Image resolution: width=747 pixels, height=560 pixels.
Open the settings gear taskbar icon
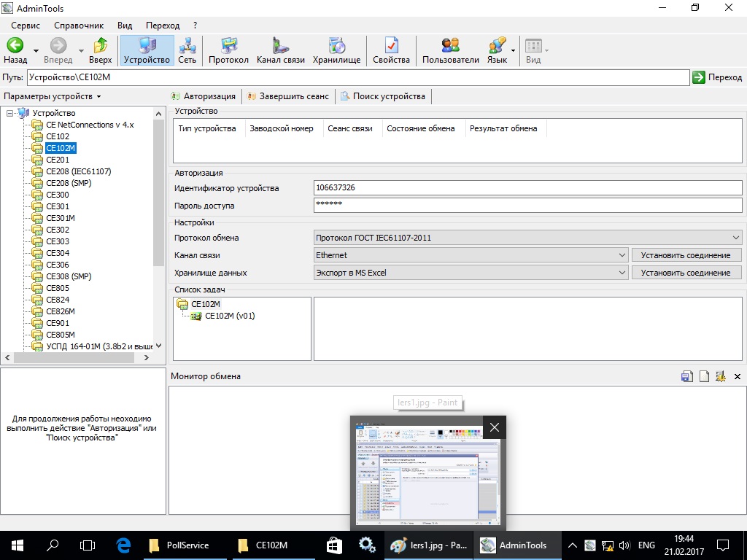pos(367,545)
